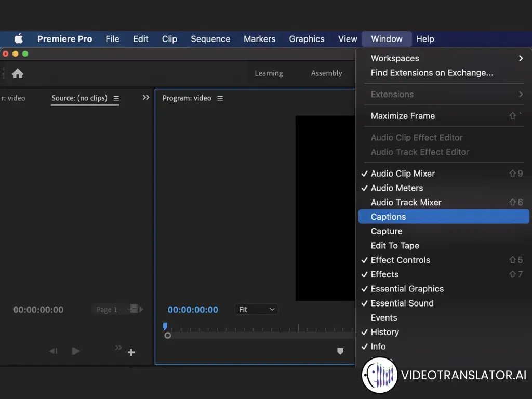The width and height of the screenshot is (532, 399).
Task: Toggle Essential Graphics panel
Action: pyautogui.click(x=444, y=289)
